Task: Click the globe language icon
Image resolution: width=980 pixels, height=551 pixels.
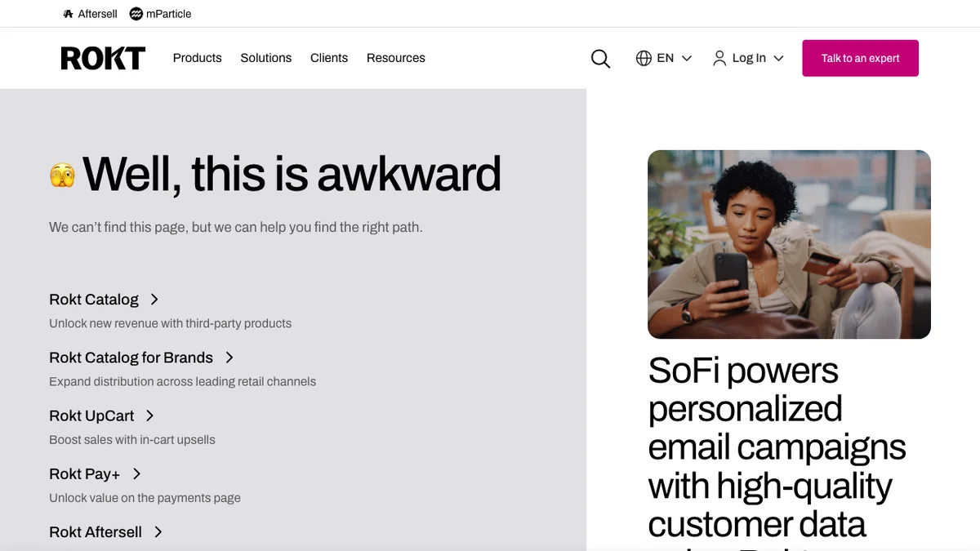Action: tap(644, 58)
